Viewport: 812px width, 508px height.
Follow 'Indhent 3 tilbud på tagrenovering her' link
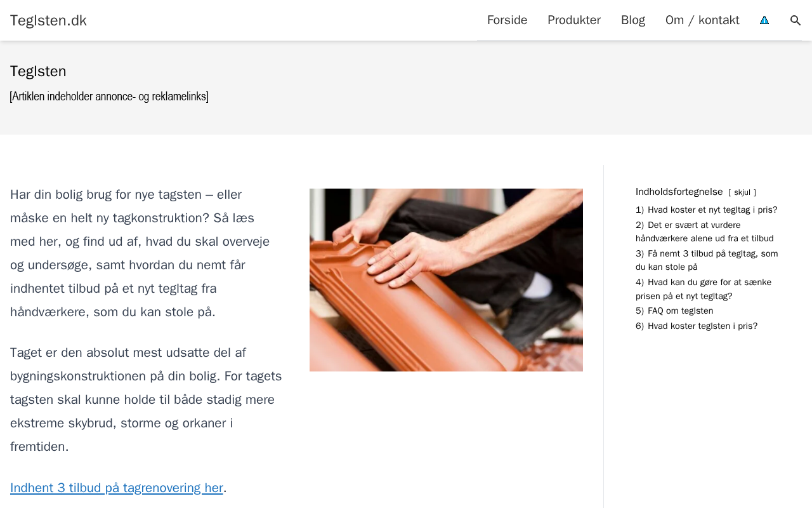point(117,488)
